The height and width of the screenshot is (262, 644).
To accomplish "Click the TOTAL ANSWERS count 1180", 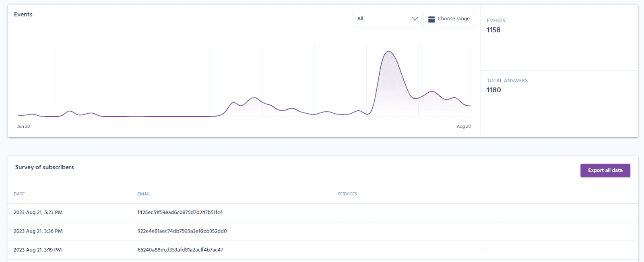I will (494, 90).
